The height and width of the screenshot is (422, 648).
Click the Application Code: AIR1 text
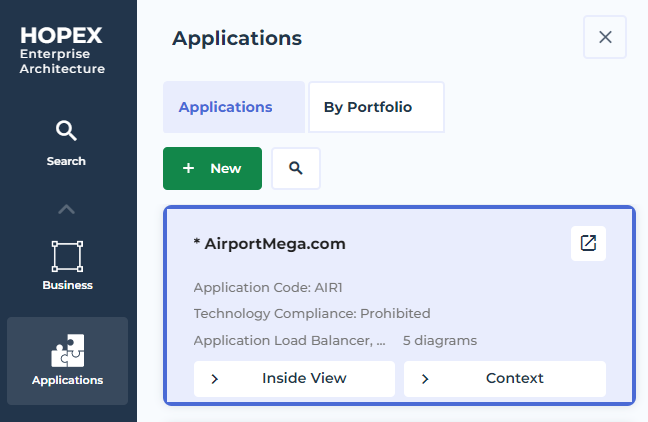(268, 287)
